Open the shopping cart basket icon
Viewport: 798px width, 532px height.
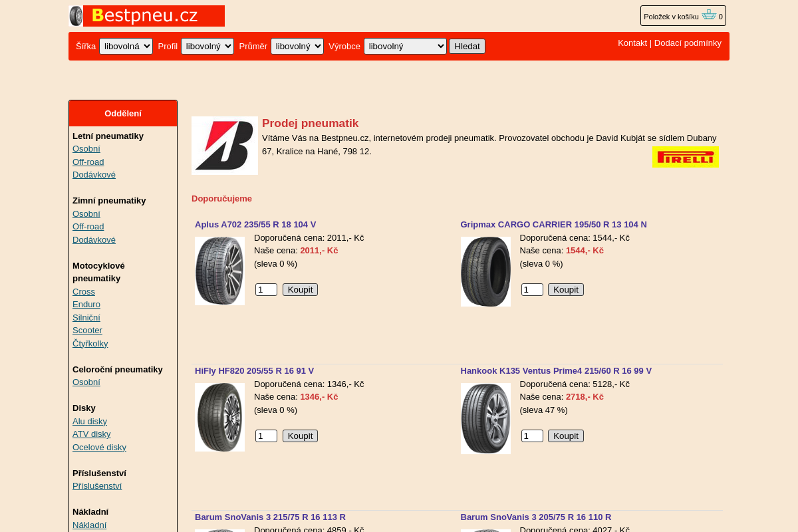[709, 15]
